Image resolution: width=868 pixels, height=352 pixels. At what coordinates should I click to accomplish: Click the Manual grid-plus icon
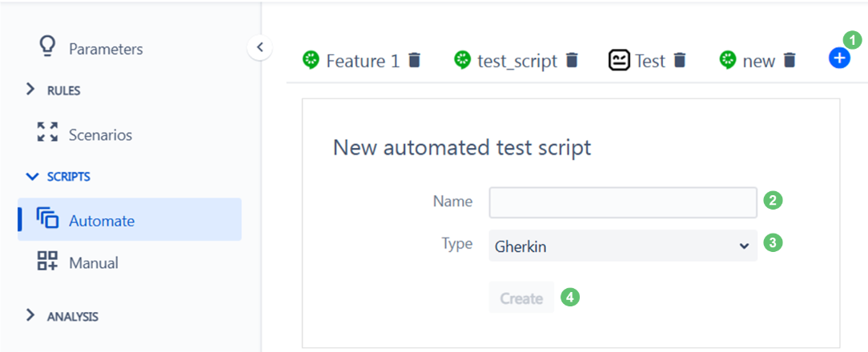pyautogui.click(x=47, y=261)
